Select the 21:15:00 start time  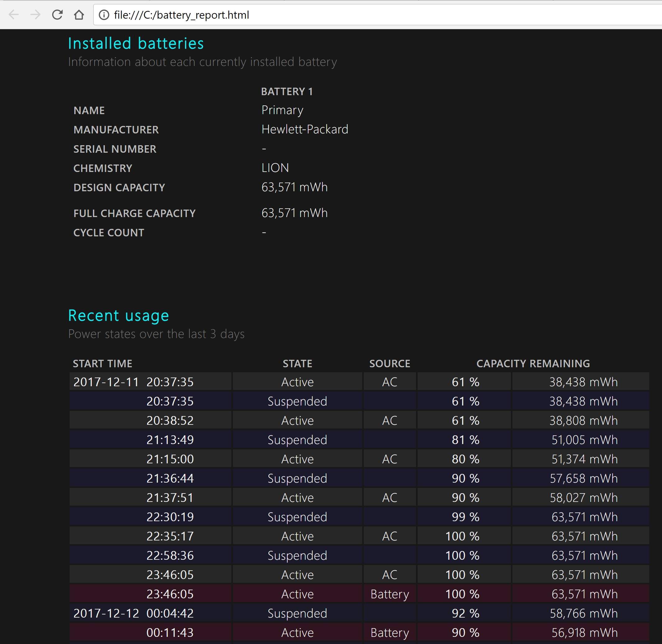coord(170,459)
